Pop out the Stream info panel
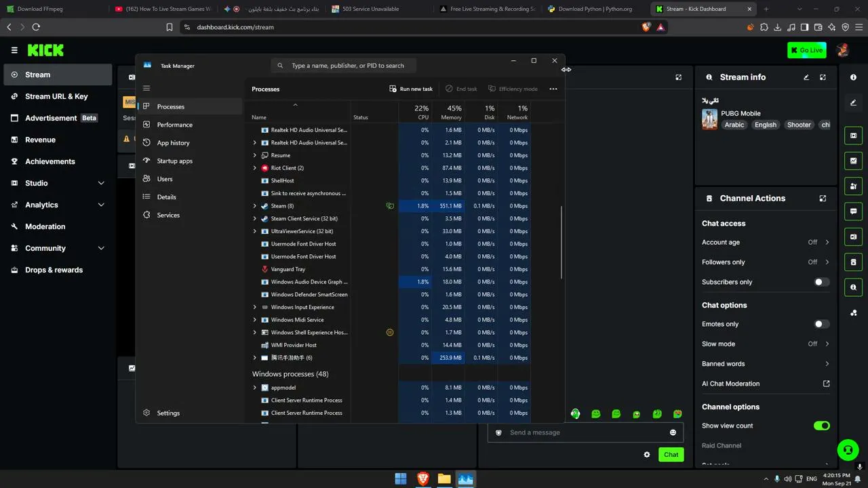The width and height of the screenshot is (868, 488). pyautogui.click(x=823, y=77)
